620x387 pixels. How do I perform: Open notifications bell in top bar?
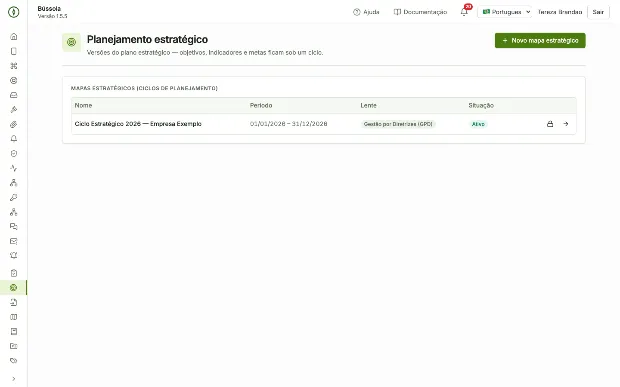pos(464,12)
